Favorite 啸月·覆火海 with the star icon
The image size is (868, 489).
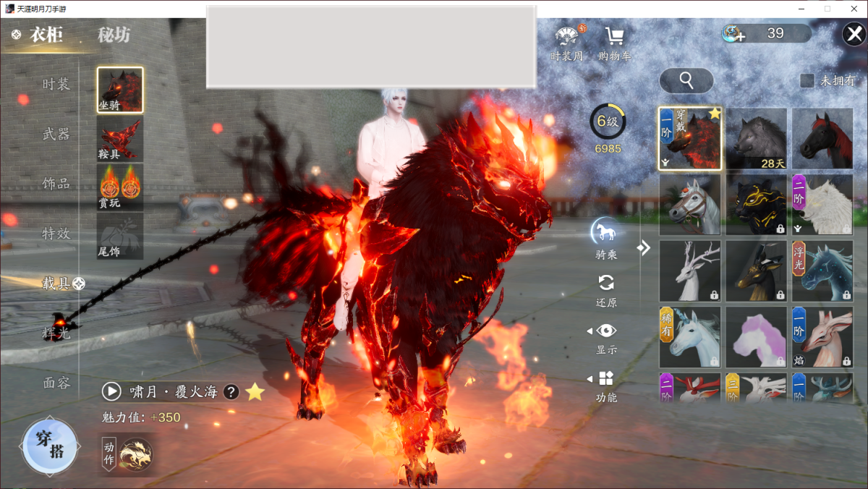(255, 392)
